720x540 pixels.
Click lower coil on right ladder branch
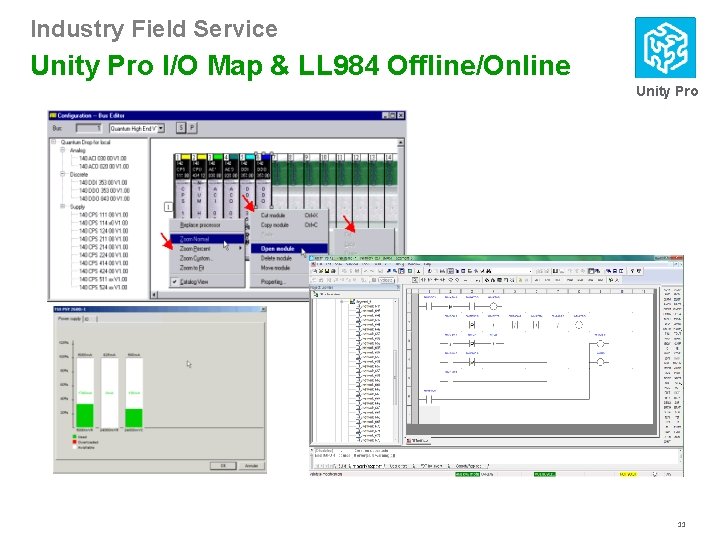click(x=601, y=362)
